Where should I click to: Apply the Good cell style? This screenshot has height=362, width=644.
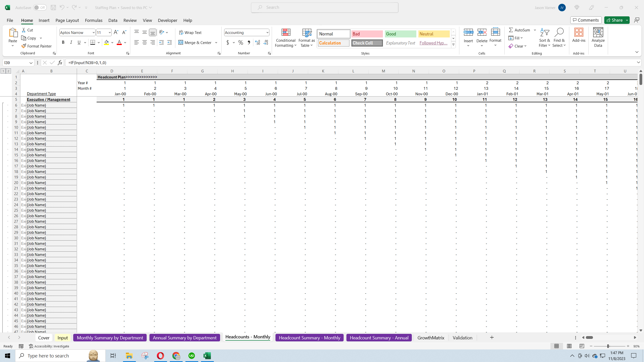400,34
